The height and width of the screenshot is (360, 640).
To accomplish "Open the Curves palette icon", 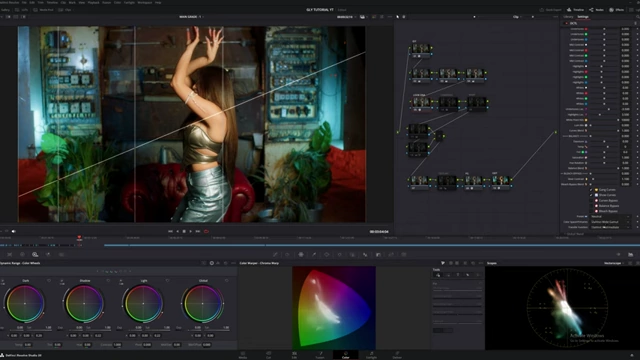I will (x=275, y=254).
